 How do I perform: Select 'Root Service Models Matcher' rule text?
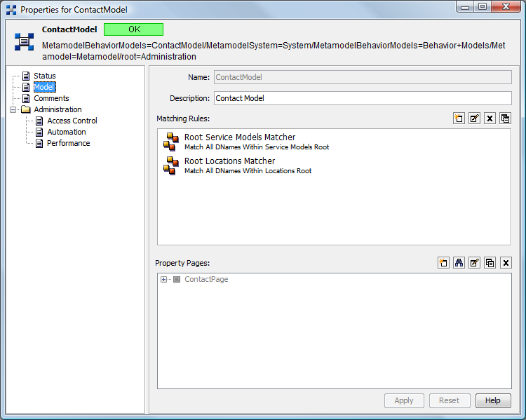[x=240, y=137]
